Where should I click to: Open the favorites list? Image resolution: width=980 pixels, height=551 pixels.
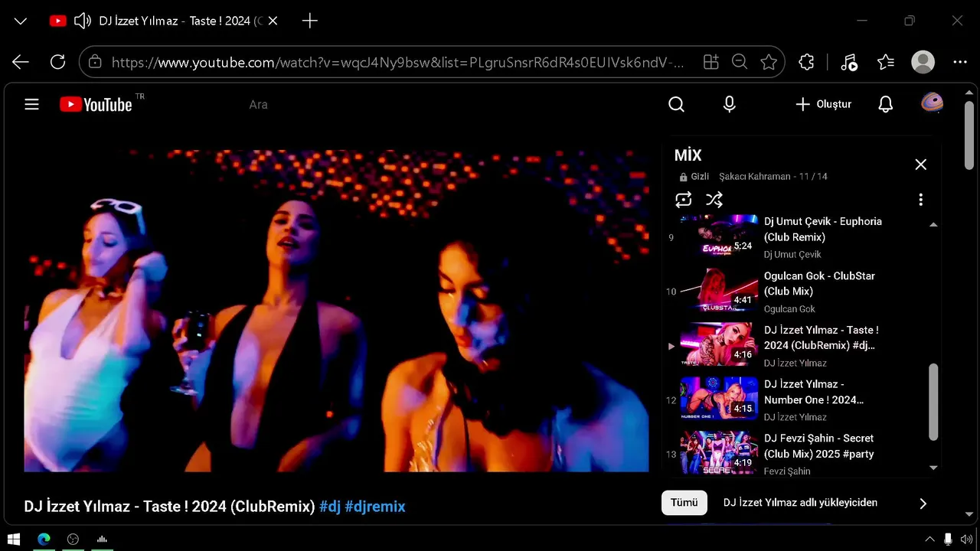pos(886,62)
